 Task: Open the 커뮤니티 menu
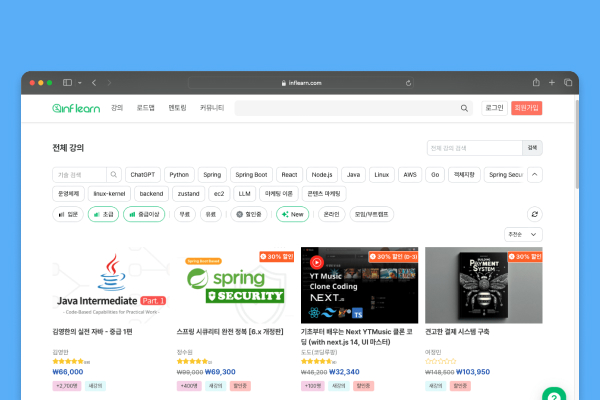(212, 107)
